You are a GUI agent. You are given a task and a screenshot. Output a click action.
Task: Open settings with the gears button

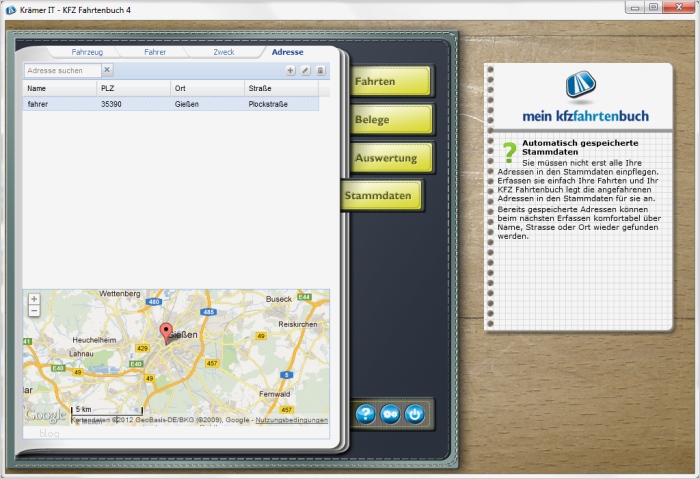tap(390, 414)
